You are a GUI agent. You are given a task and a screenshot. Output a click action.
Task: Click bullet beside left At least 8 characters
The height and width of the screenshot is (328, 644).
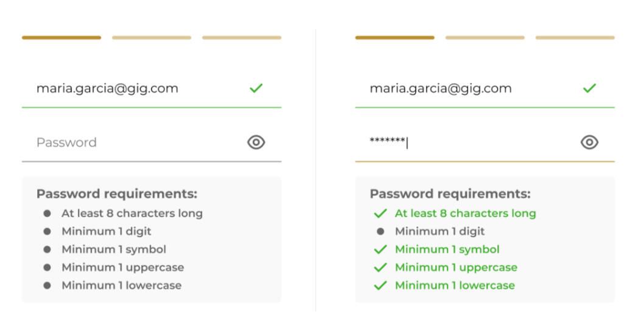(47, 214)
